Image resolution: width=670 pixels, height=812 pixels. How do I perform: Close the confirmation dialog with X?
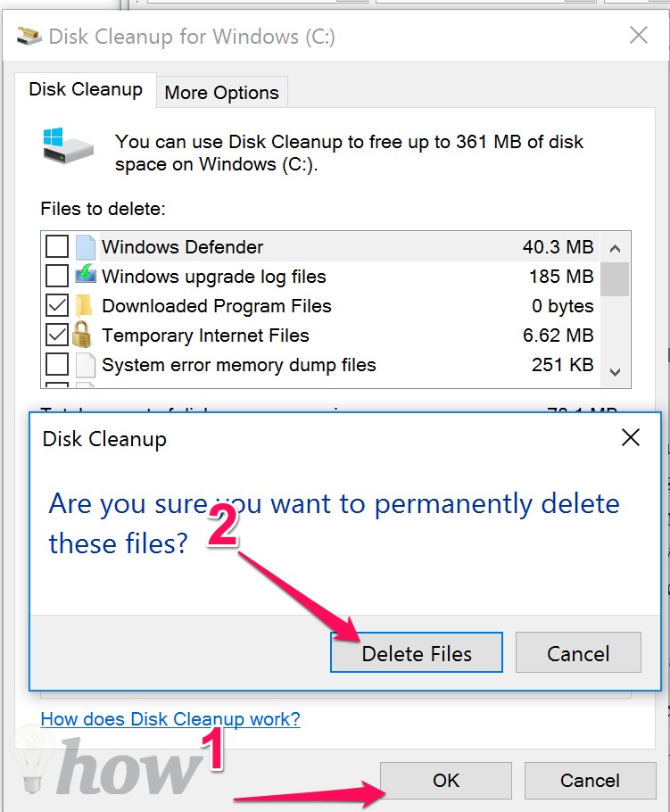tap(630, 437)
